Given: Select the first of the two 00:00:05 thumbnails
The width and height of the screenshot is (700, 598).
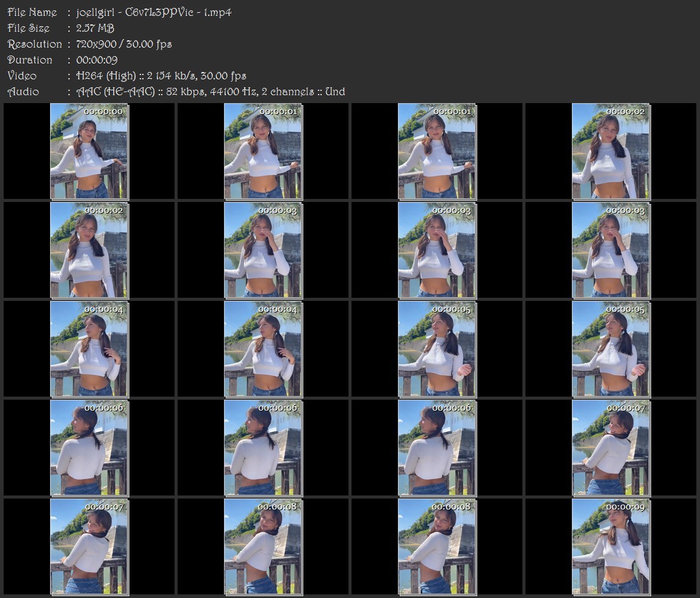Looking at the screenshot, I should (x=437, y=349).
